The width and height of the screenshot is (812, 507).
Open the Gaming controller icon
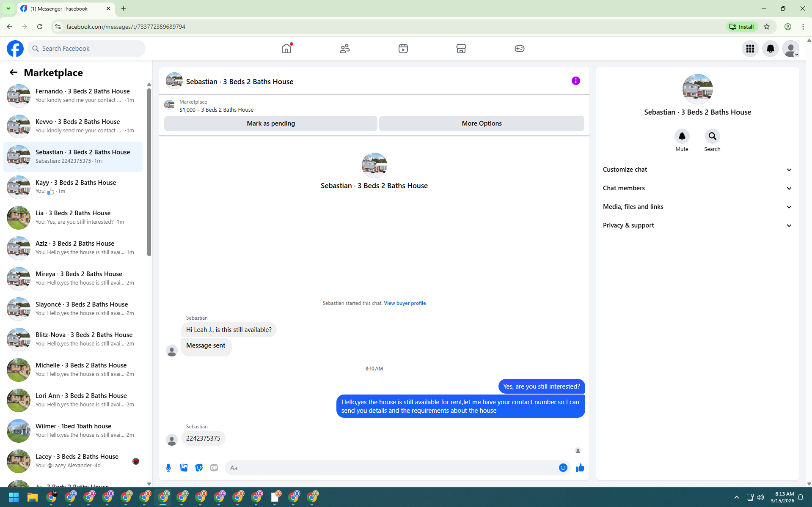coord(520,49)
